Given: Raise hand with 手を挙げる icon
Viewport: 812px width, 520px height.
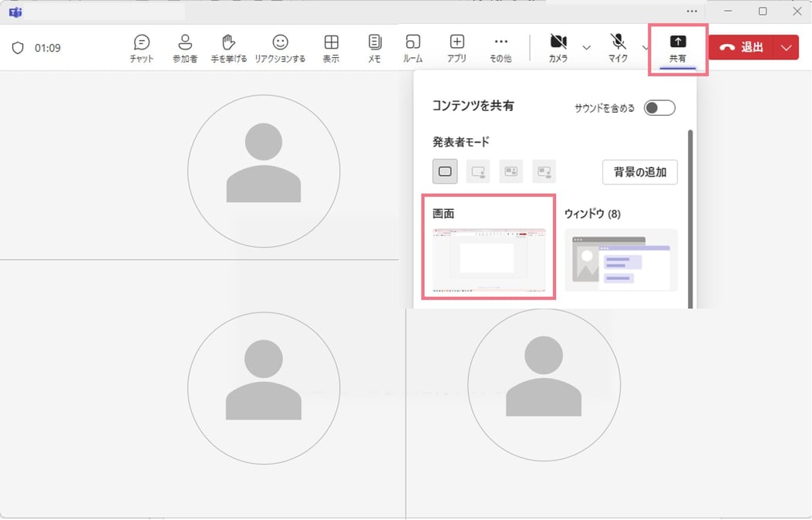Looking at the screenshot, I should click(228, 49).
